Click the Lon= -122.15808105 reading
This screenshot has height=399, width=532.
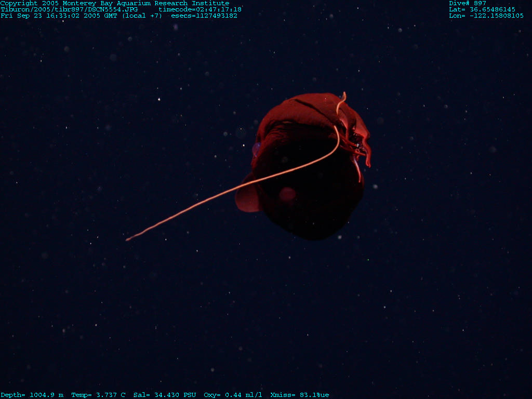pyautogui.click(x=486, y=16)
